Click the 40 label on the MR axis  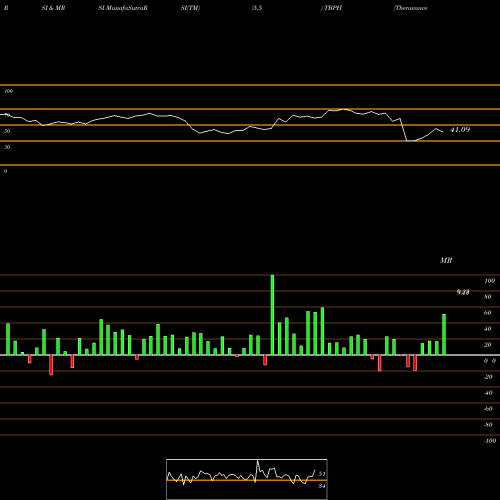point(488,329)
